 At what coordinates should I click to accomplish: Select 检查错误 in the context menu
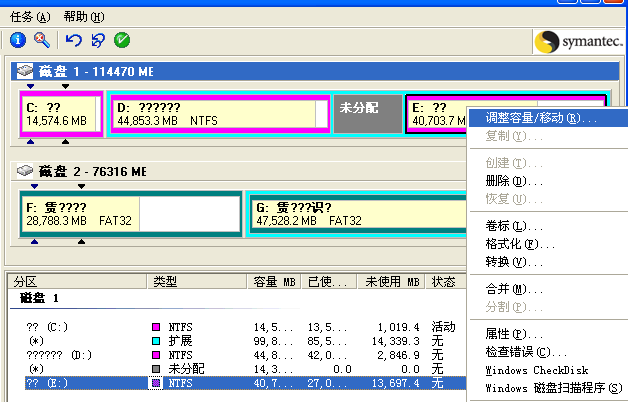point(518,352)
